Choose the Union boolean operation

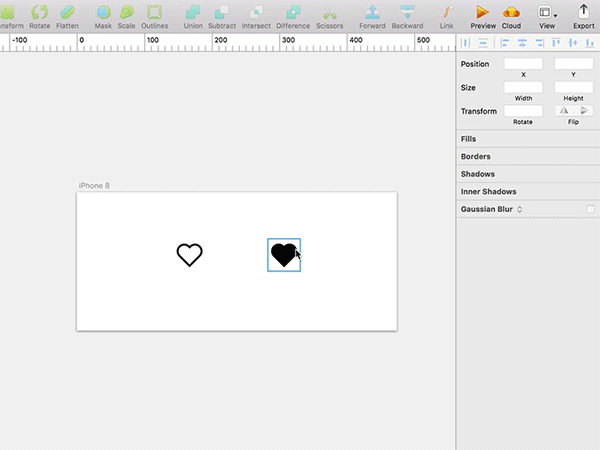tap(193, 17)
